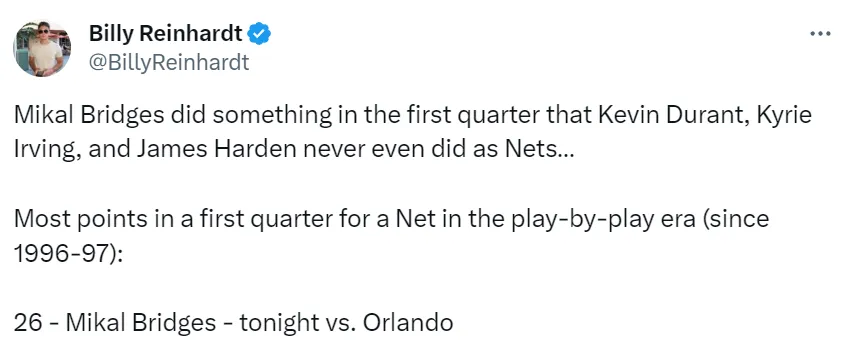Click the "1996-97):" season text
Image resolution: width=848 pixels, height=361 pixels.
pos(69,253)
